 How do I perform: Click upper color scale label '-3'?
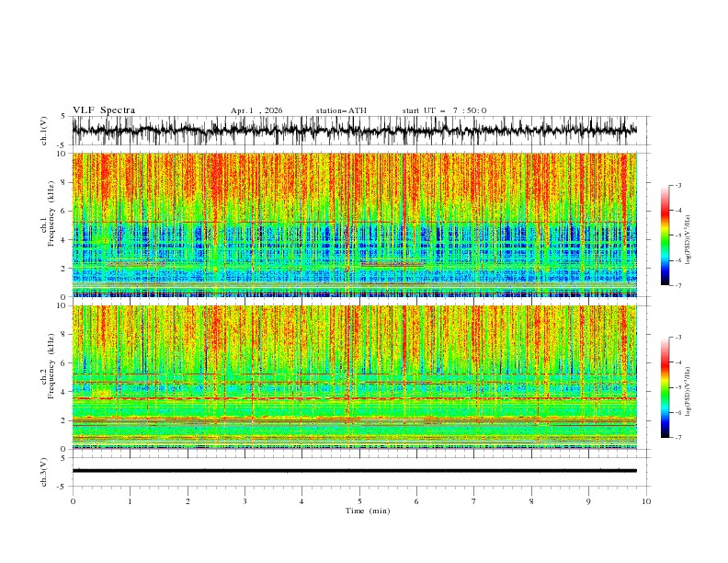677,185
